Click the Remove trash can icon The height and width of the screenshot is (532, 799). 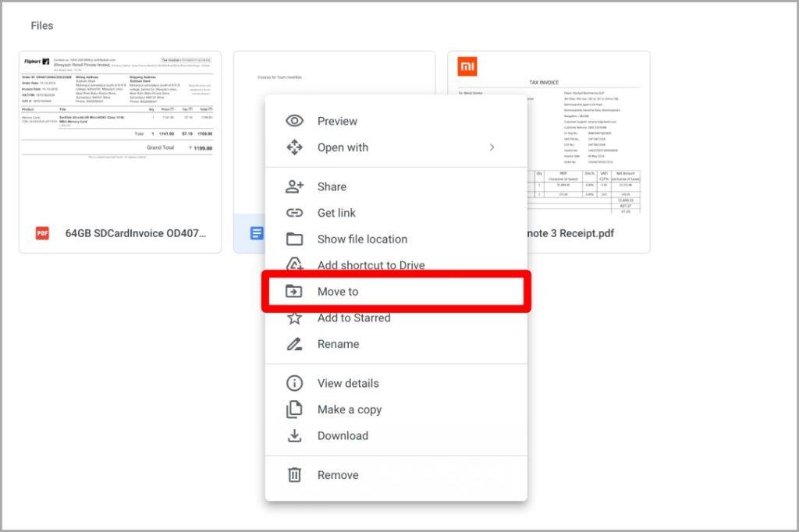click(294, 475)
